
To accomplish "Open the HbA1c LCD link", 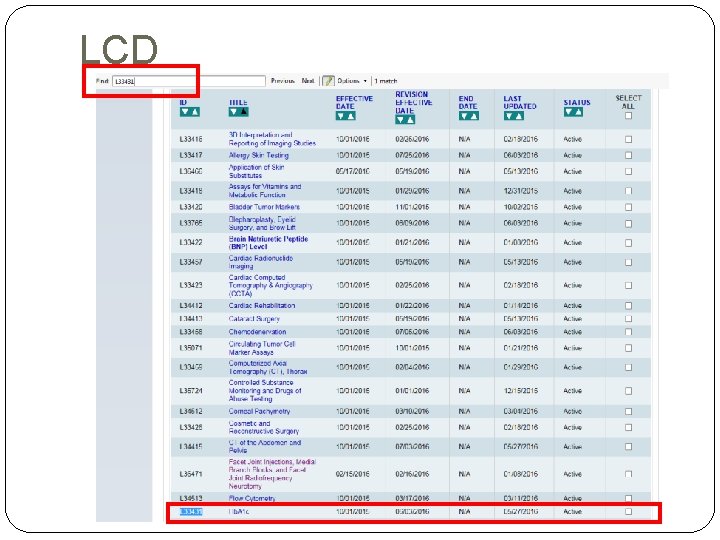I will [x=239, y=512].
